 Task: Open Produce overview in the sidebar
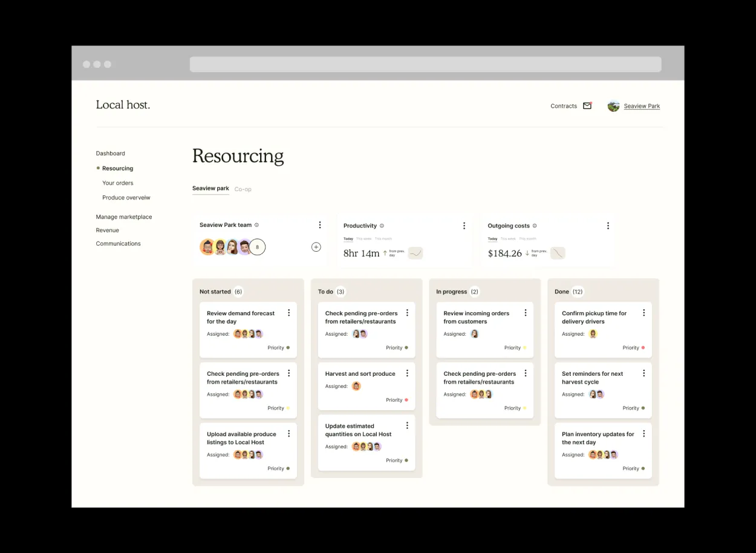(x=126, y=198)
